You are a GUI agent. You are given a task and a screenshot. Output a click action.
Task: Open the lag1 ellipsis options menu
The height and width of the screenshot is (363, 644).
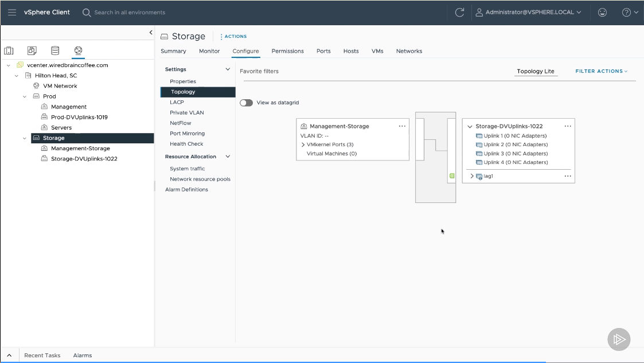(568, 176)
